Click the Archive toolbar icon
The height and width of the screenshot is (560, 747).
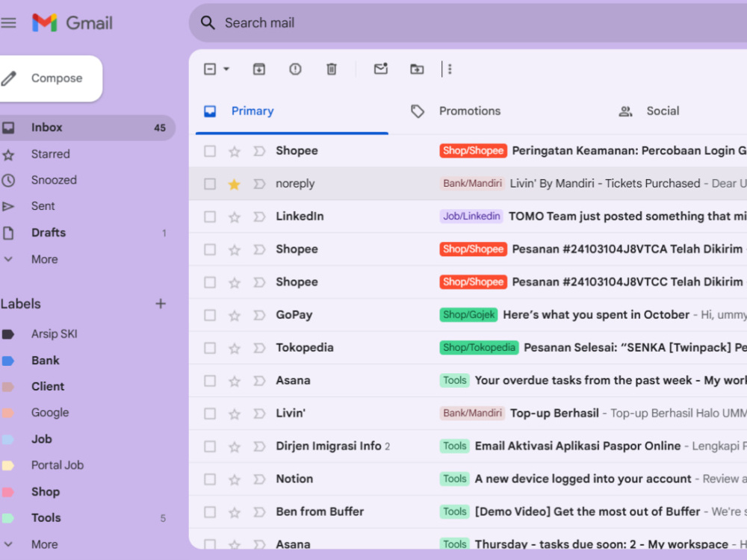pyautogui.click(x=258, y=69)
